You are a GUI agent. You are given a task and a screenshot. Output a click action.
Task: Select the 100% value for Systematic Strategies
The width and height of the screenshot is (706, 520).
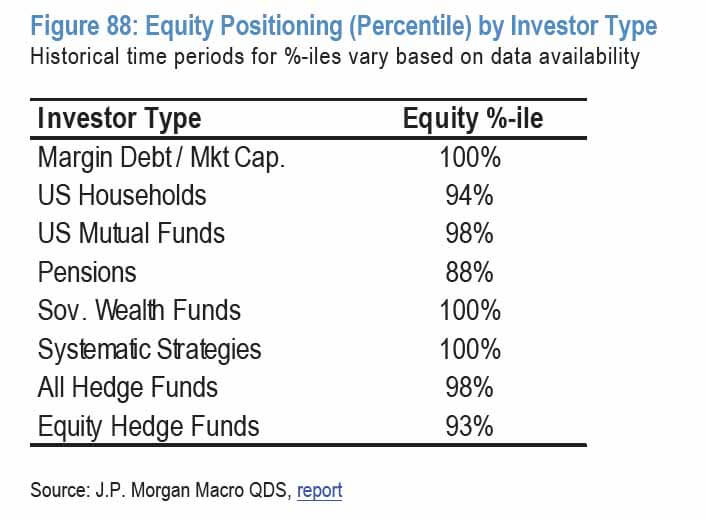pos(469,349)
